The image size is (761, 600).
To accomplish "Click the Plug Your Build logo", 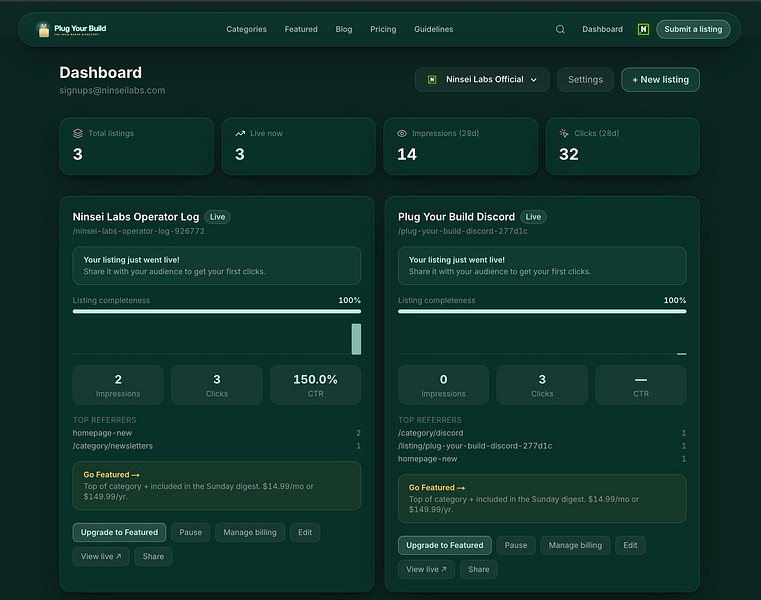I will tap(71, 30).
